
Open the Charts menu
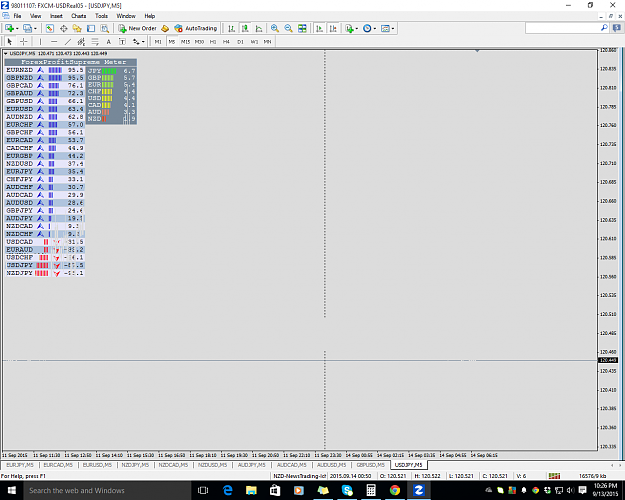[79, 16]
